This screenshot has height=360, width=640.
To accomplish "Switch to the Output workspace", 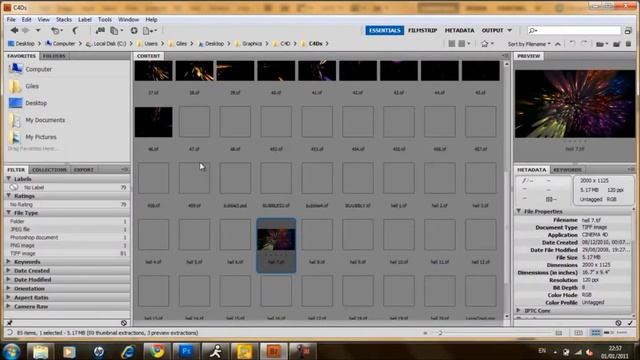I will point(493,31).
